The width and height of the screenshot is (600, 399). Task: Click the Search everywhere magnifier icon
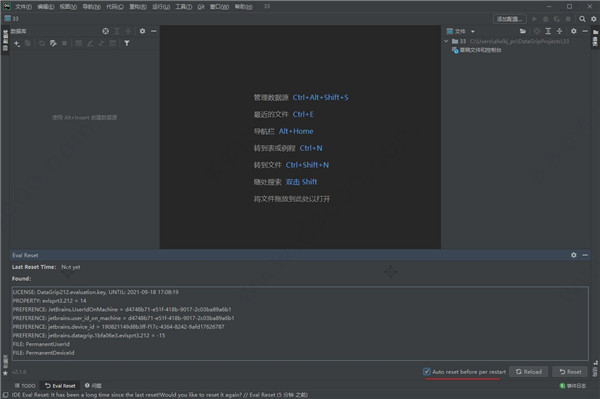(x=582, y=19)
